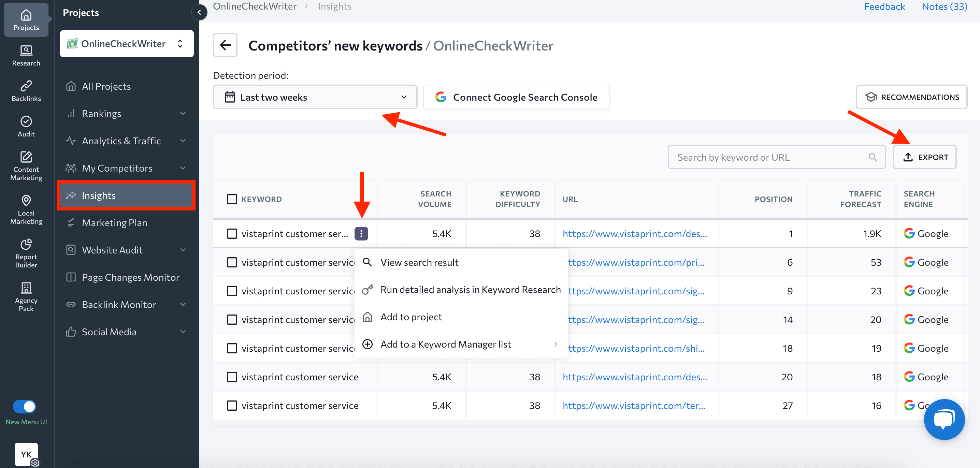The width and height of the screenshot is (980, 468).
Task: Enable the New Menu UI toggle
Action: click(24, 406)
